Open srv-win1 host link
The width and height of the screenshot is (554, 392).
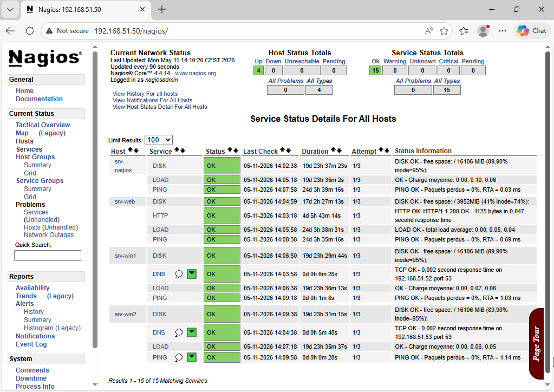126,256
